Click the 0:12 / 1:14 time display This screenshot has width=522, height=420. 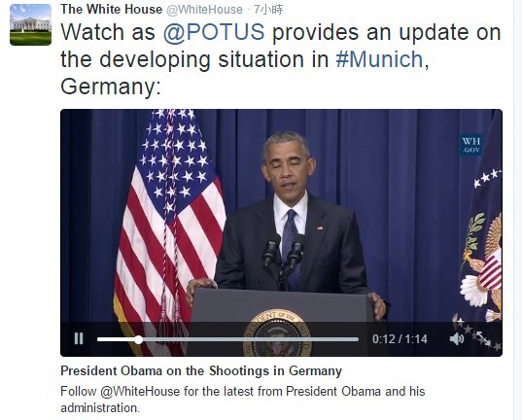pos(400,339)
